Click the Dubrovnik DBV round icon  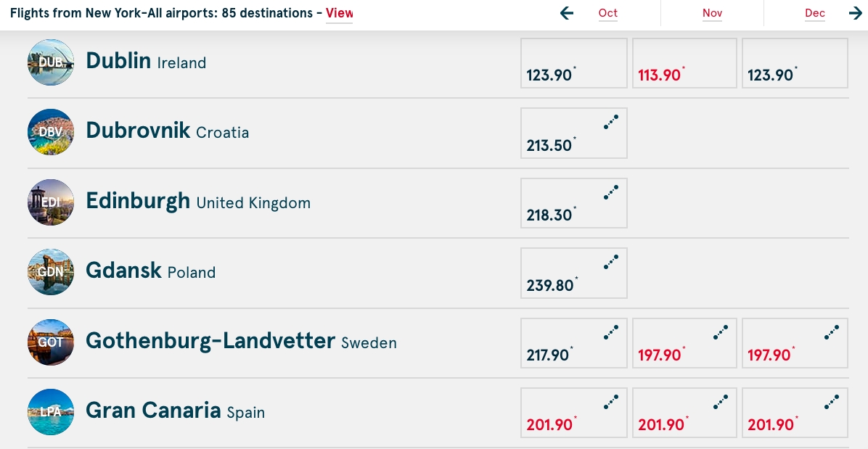click(51, 132)
